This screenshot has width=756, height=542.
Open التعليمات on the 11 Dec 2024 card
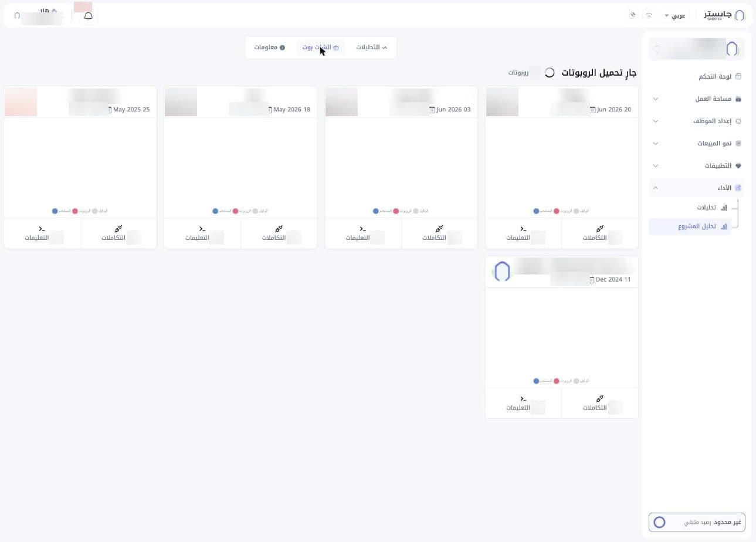point(523,404)
